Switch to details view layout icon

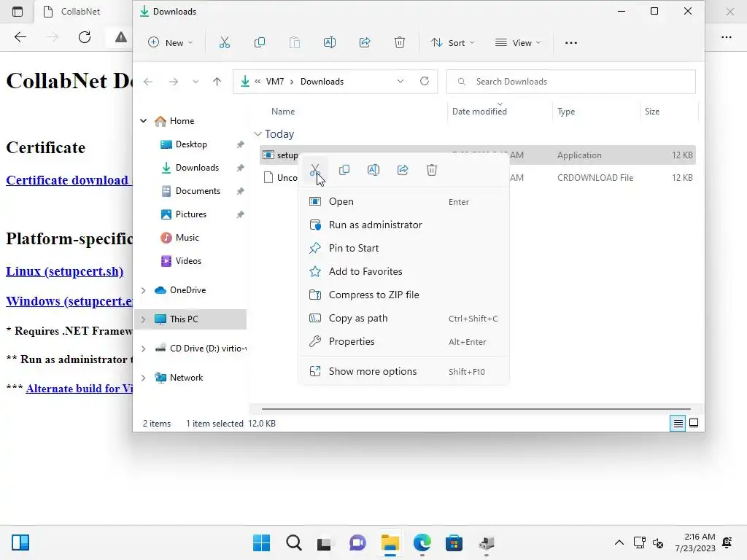pyautogui.click(x=678, y=424)
